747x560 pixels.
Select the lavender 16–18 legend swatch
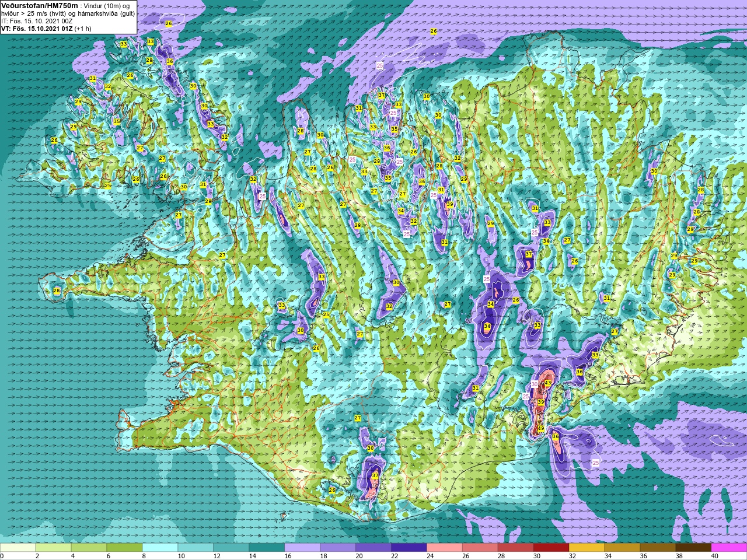tap(302, 548)
